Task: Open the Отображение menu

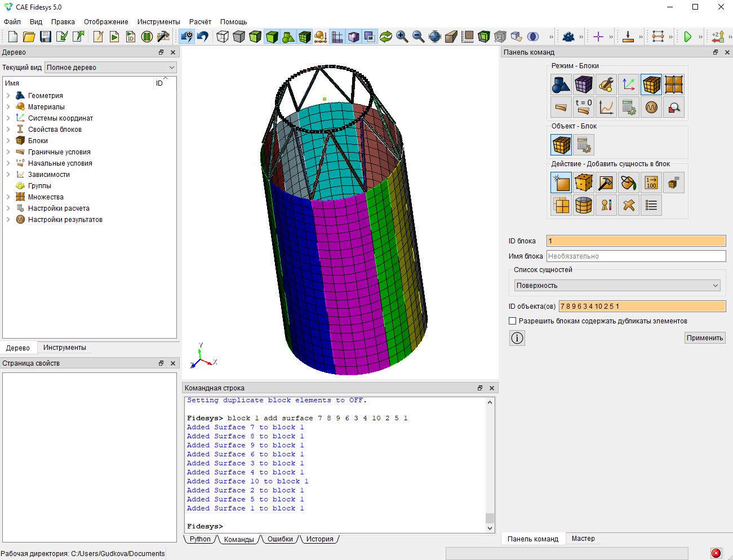Action: click(106, 22)
